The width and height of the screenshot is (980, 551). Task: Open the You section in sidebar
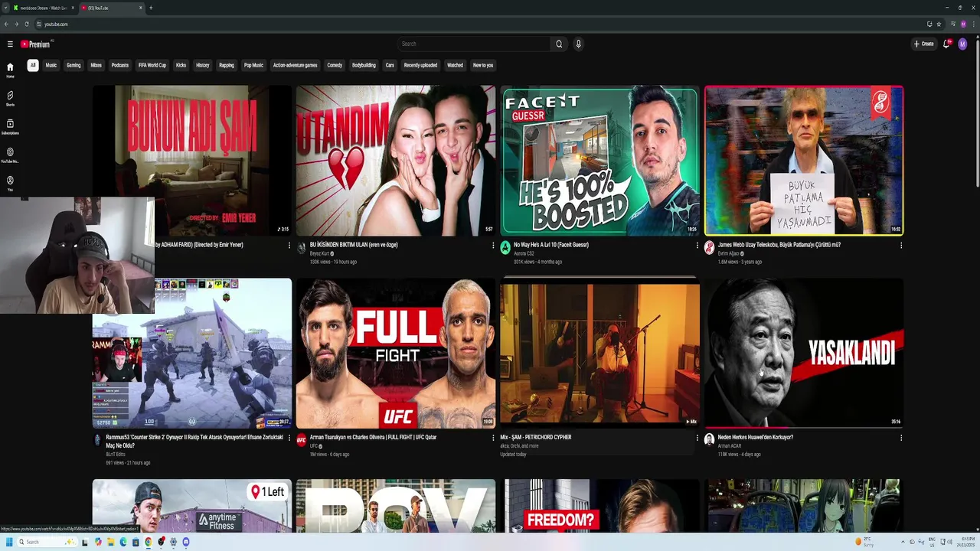(x=10, y=183)
